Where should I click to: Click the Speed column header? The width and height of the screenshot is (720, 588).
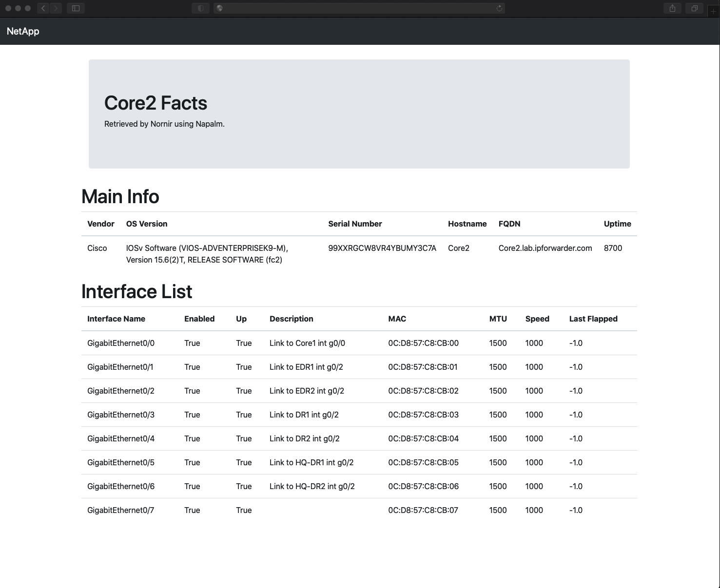click(537, 319)
